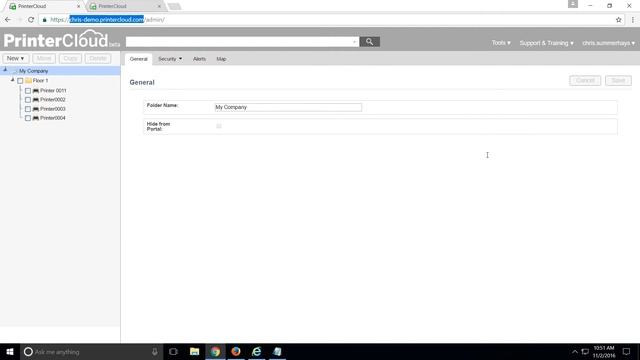Click the Printer0003 printer icon
Screen dimensions: 640x360
pyautogui.click(x=36, y=109)
